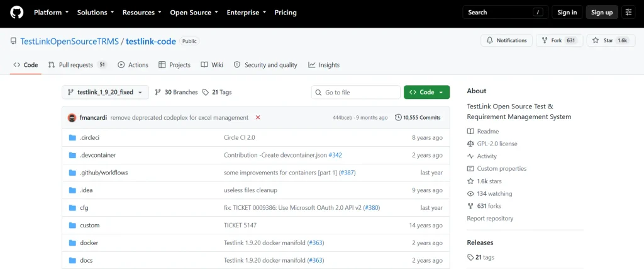Expand the Solutions menu
This screenshot has width=644, height=269.
click(x=96, y=13)
